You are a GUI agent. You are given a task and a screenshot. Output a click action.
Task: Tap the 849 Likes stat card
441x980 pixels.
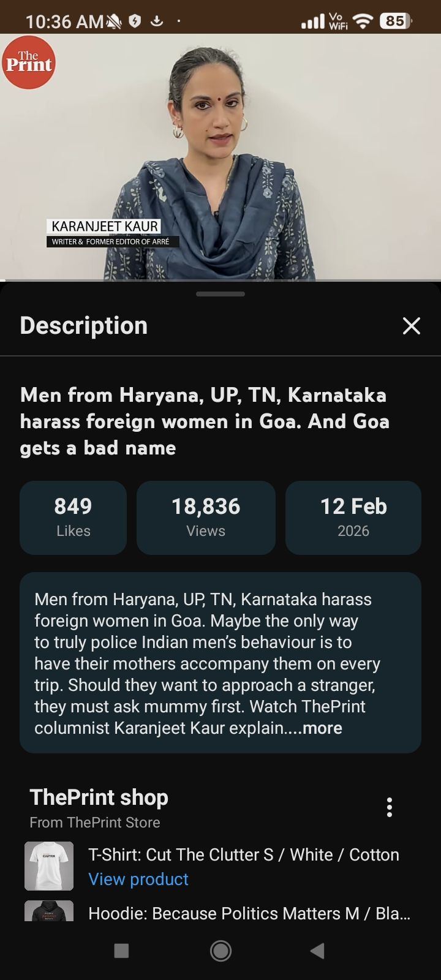[73, 518]
